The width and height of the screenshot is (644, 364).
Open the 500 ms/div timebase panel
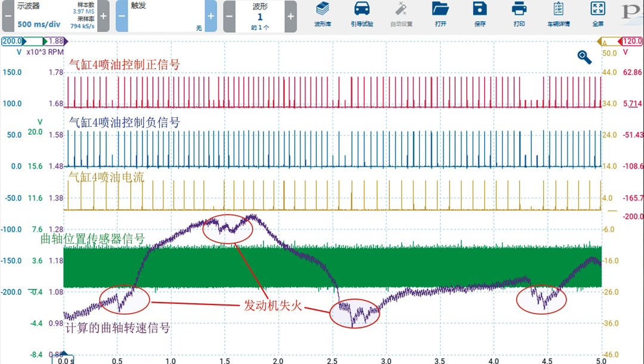pyautogui.click(x=56, y=16)
